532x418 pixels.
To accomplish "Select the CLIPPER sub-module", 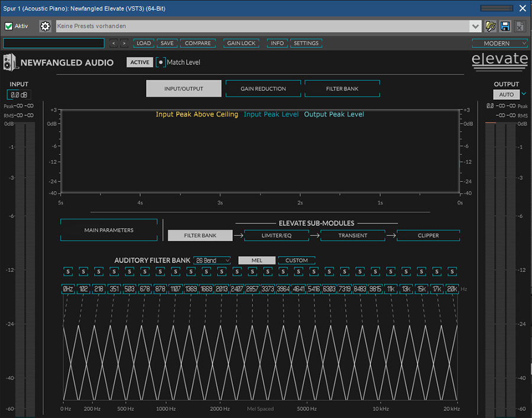I will 428,235.
